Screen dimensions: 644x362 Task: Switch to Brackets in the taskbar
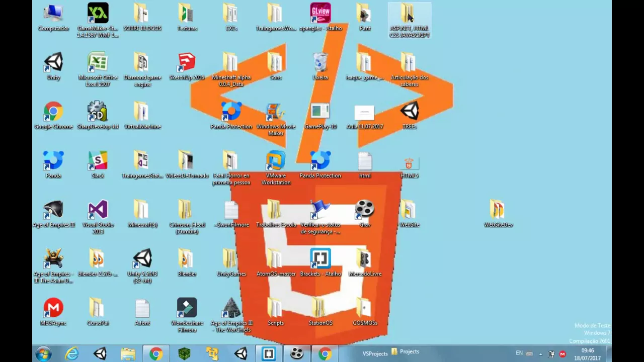tap(269, 354)
